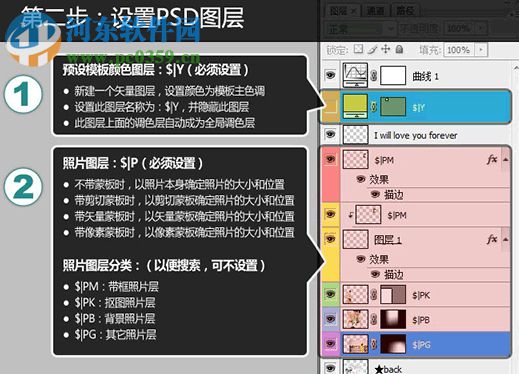Hide the $|PG layer
519x374 pixels.
tap(330, 343)
